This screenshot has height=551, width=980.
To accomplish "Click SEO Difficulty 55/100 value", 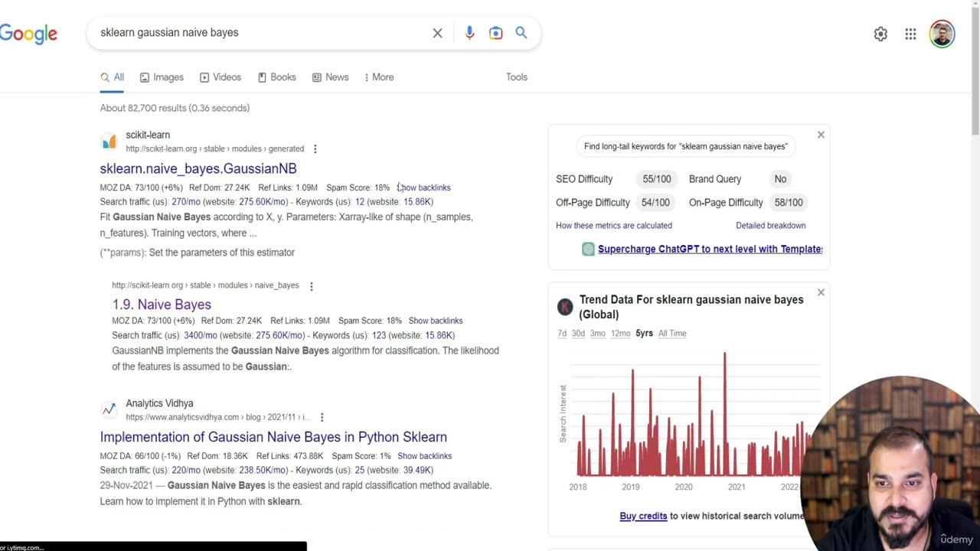I will point(656,179).
